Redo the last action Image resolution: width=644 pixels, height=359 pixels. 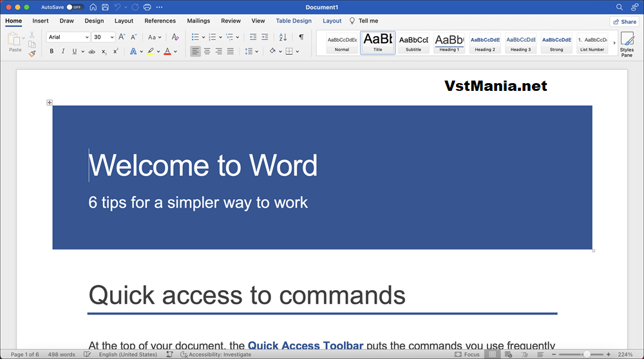click(x=135, y=7)
